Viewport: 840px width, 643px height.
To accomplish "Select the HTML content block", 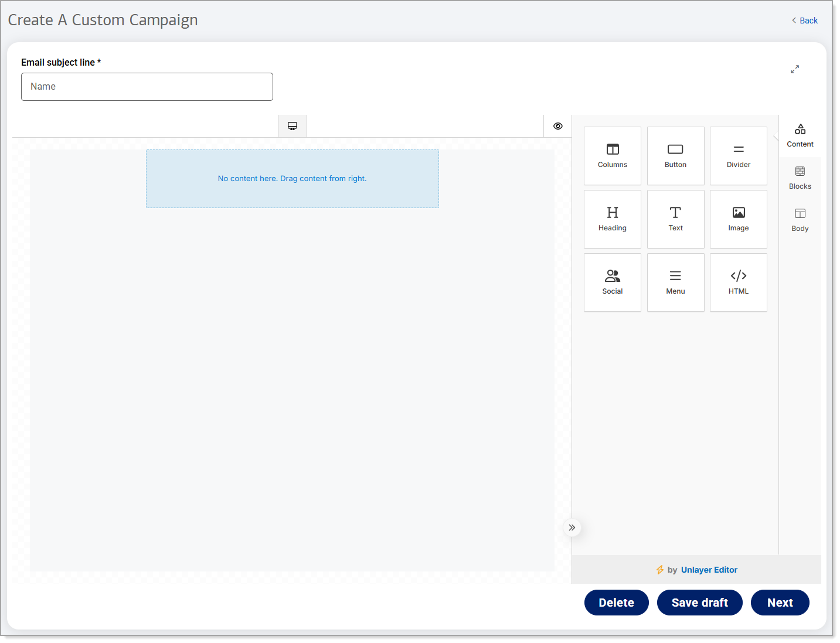I will tap(738, 283).
